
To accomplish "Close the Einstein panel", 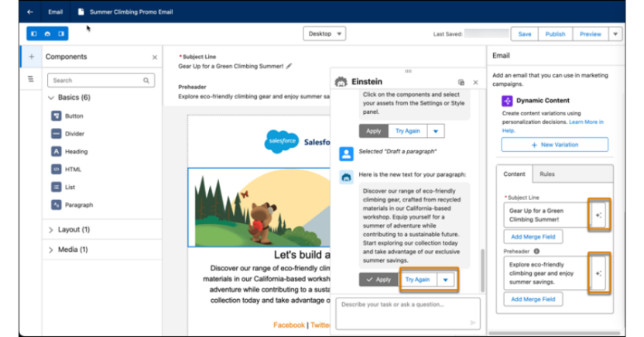I will [475, 82].
